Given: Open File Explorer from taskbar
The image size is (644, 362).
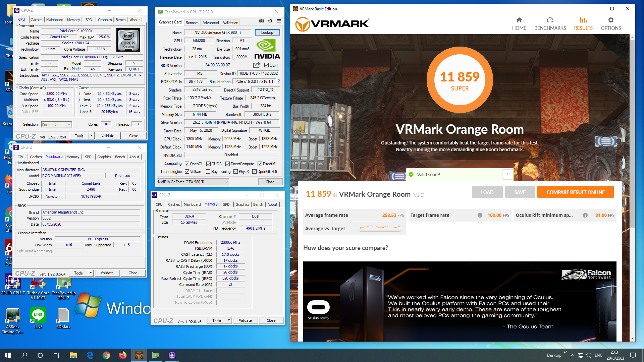Looking at the screenshot, I should [73, 355].
